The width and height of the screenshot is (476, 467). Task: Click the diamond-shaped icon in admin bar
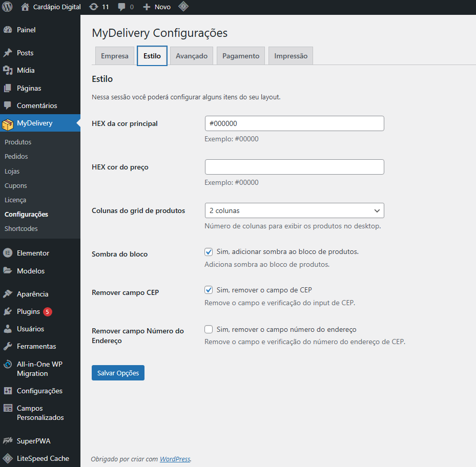pyautogui.click(x=183, y=7)
